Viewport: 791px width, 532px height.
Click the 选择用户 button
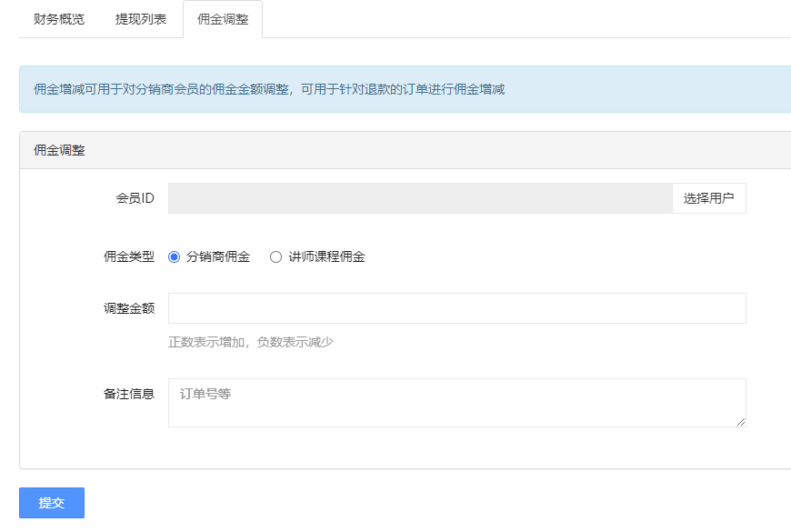709,198
